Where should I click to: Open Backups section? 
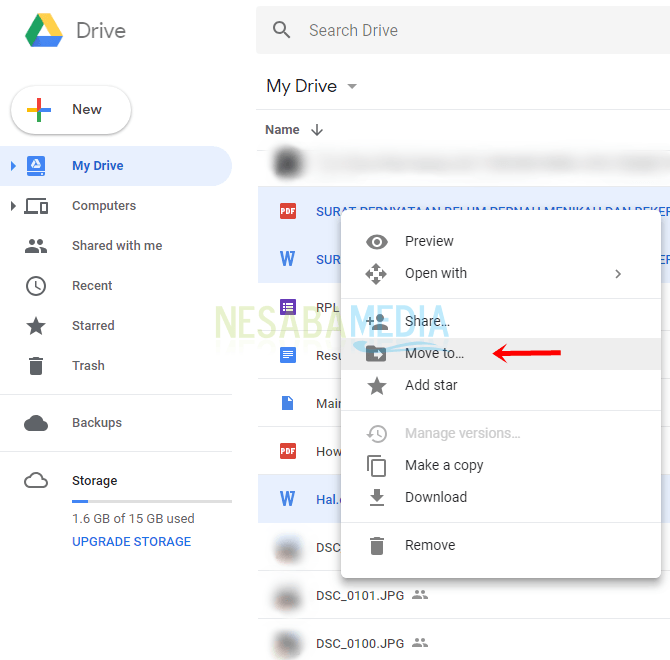pos(116,423)
